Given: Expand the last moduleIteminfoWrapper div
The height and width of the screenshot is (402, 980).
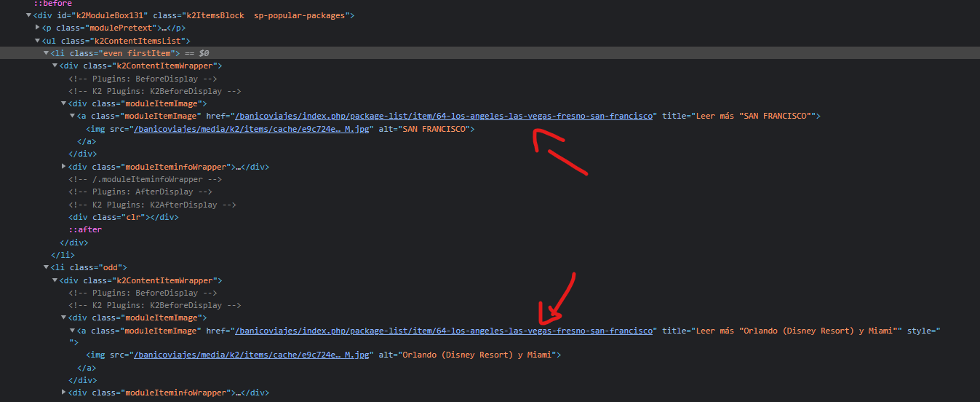Looking at the screenshot, I should 64,393.
